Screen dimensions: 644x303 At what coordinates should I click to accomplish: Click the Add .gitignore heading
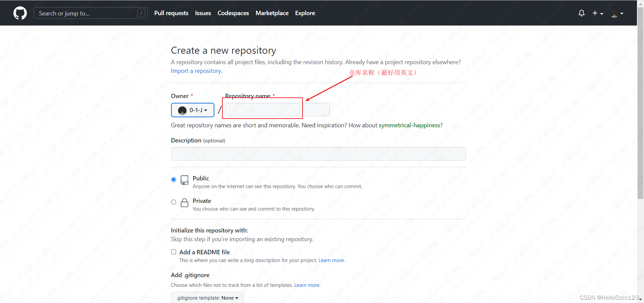pyautogui.click(x=190, y=275)
